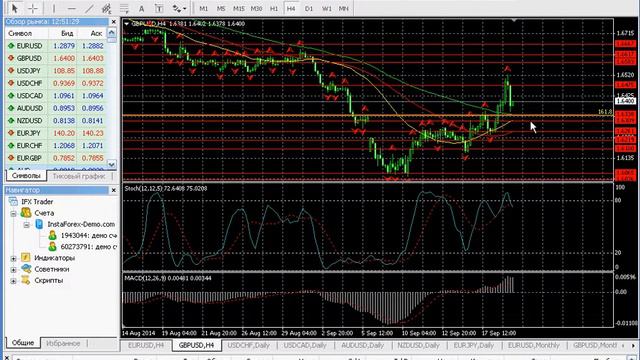Image resolution: width=640 pixels, height=360 pixels.
Task: Open the AUDUSD,Daily chart tab
Action: pos(362,345)
